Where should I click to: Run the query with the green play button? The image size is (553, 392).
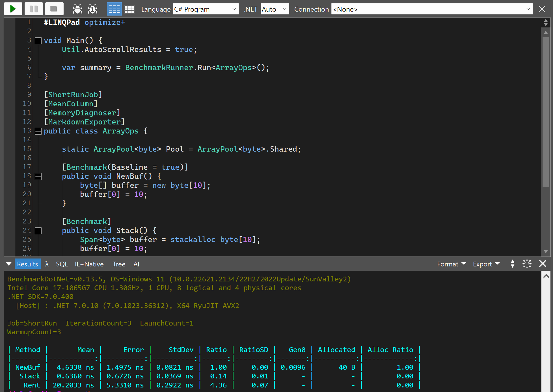click(13, 9)
